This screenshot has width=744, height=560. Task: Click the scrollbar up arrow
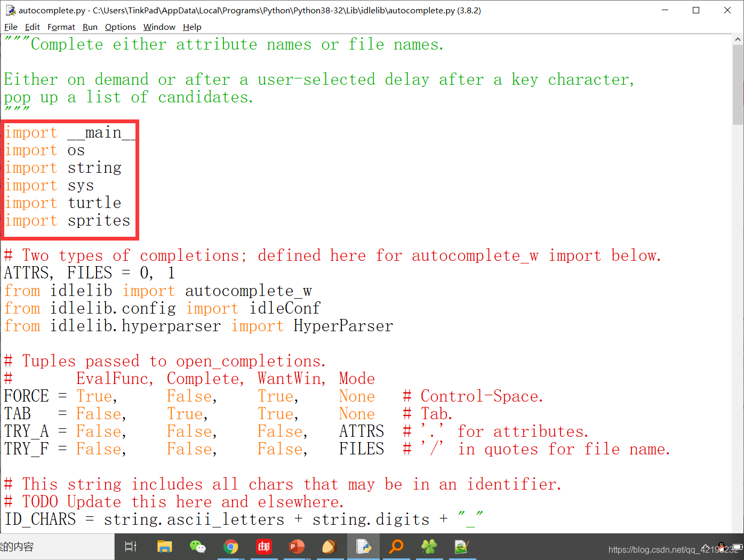click(738, 38)
